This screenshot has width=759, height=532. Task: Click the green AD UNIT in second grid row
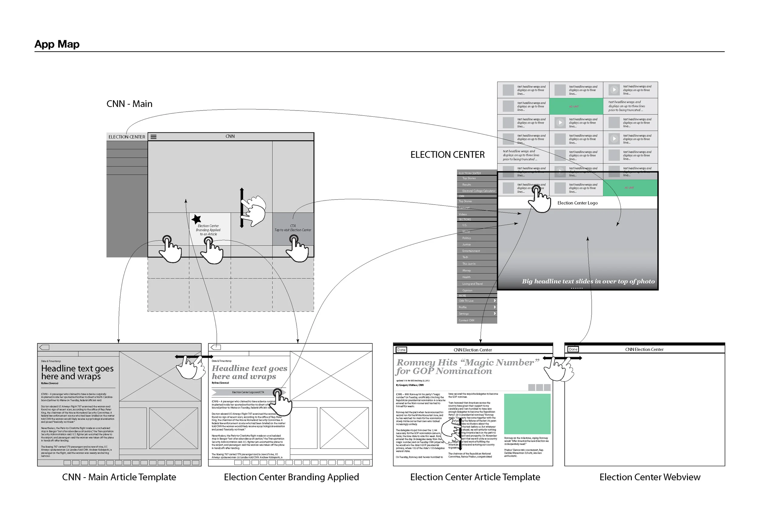tap(576, 106)
